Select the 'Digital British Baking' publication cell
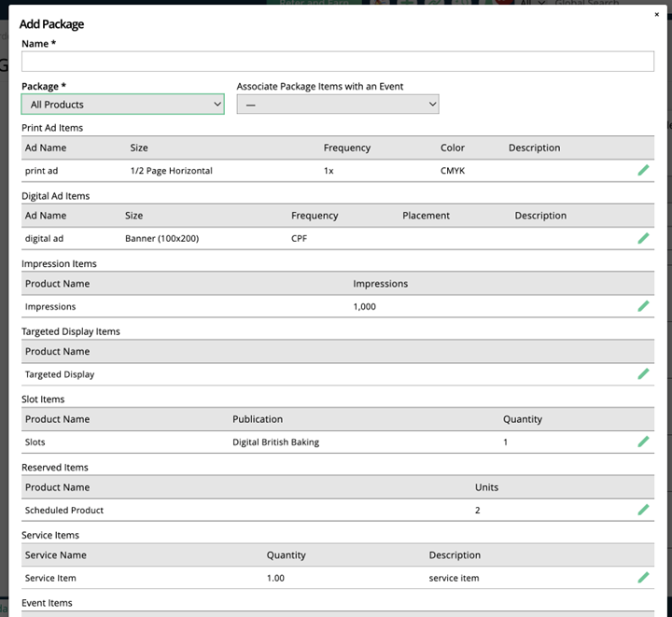The height and width of the screenshot is (617, 672). (x=275, y=442)
